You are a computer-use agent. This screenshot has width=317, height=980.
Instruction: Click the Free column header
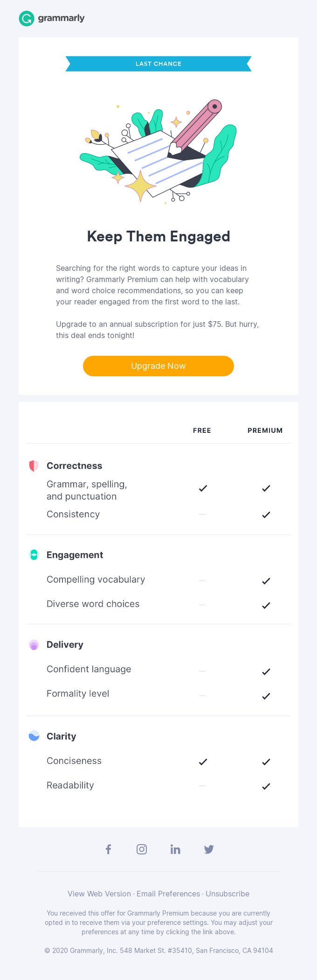202,430
